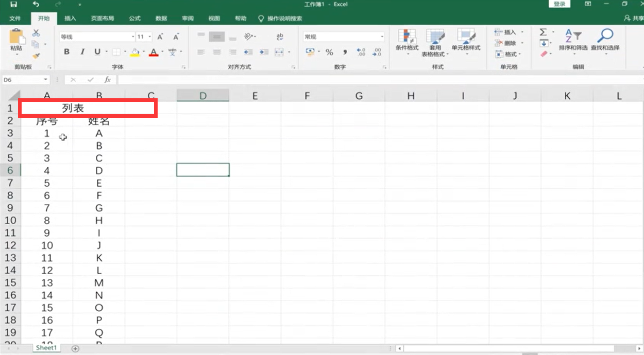
Task: Click the accounting number format icon
Action: (310, 52)
